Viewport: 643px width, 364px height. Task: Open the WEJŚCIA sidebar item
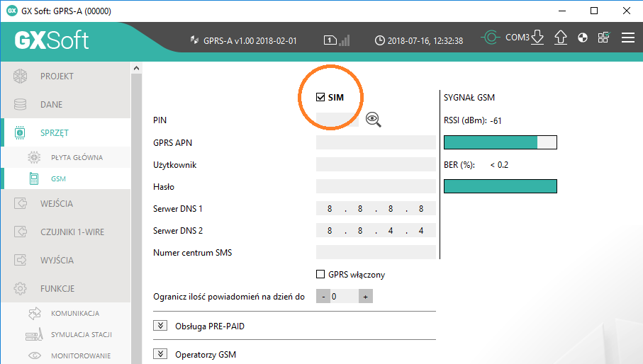[57, 203]
